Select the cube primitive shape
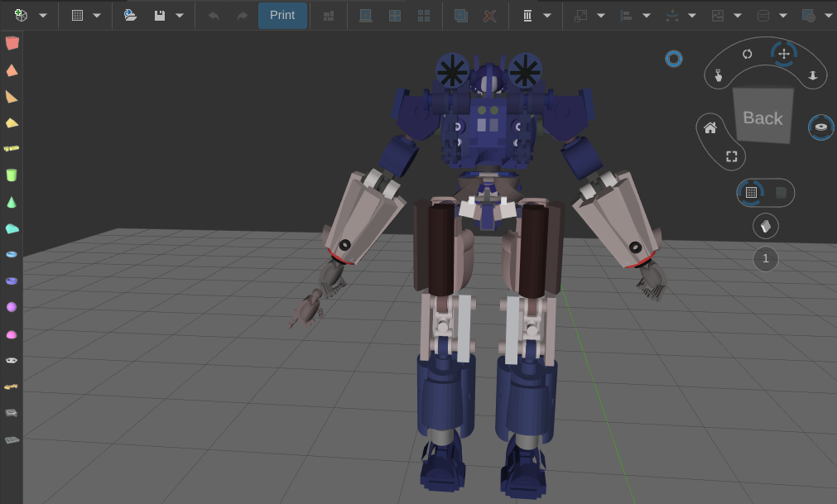837x504 pixels. (x=12, y=42)
